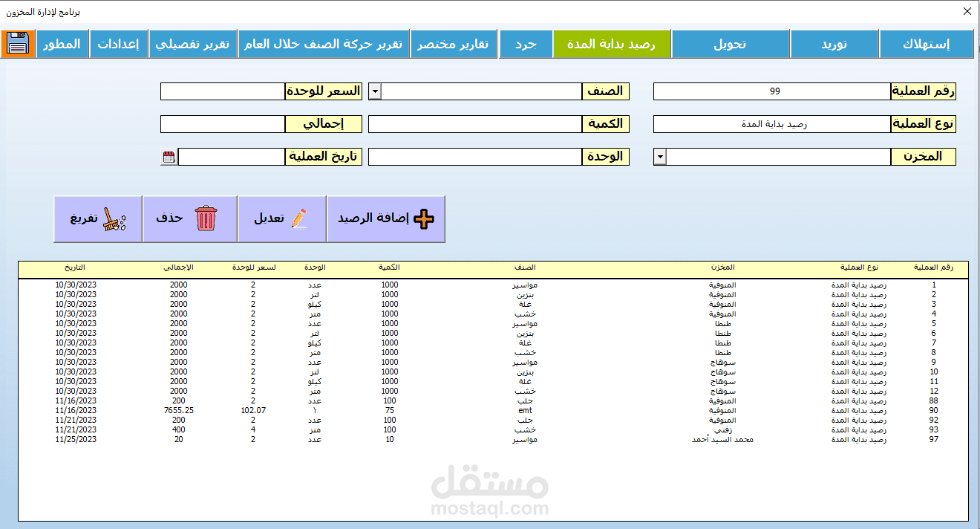Image resolution: width=980 pixels, height=529 pixels.
Task: Click the الصنف column header in table
Action: click(x=526, y=267)
